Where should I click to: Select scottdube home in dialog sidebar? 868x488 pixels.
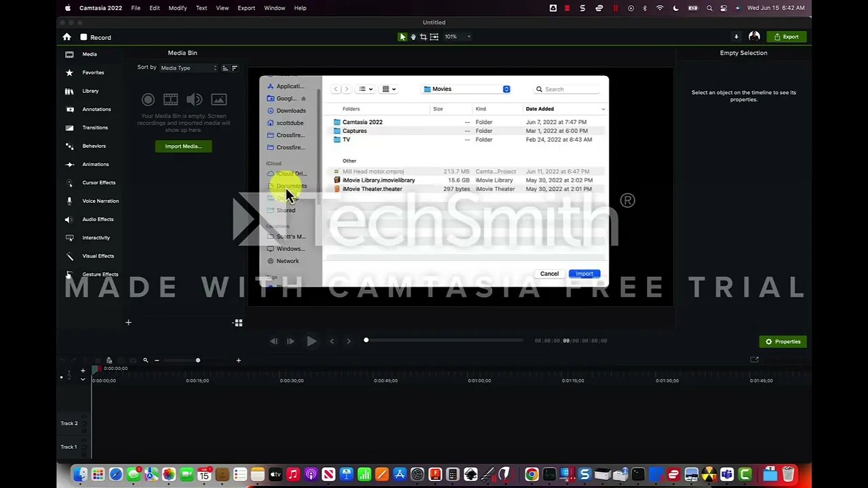(x=286, y=123)
